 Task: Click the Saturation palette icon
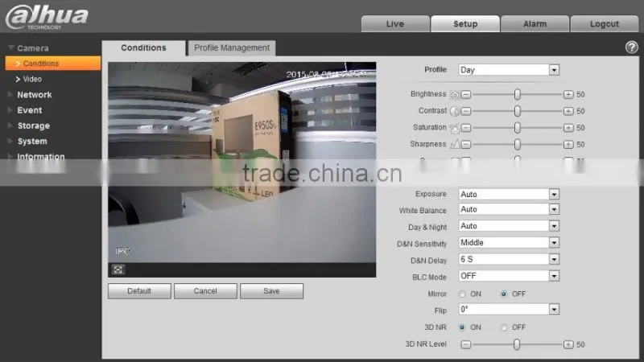coord(455,128)
